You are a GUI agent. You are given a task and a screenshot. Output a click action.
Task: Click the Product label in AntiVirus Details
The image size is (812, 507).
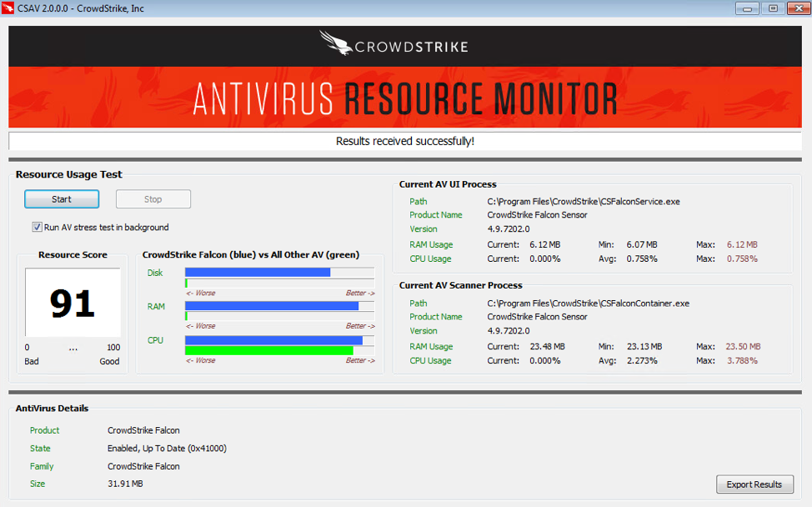coord(44,430)
